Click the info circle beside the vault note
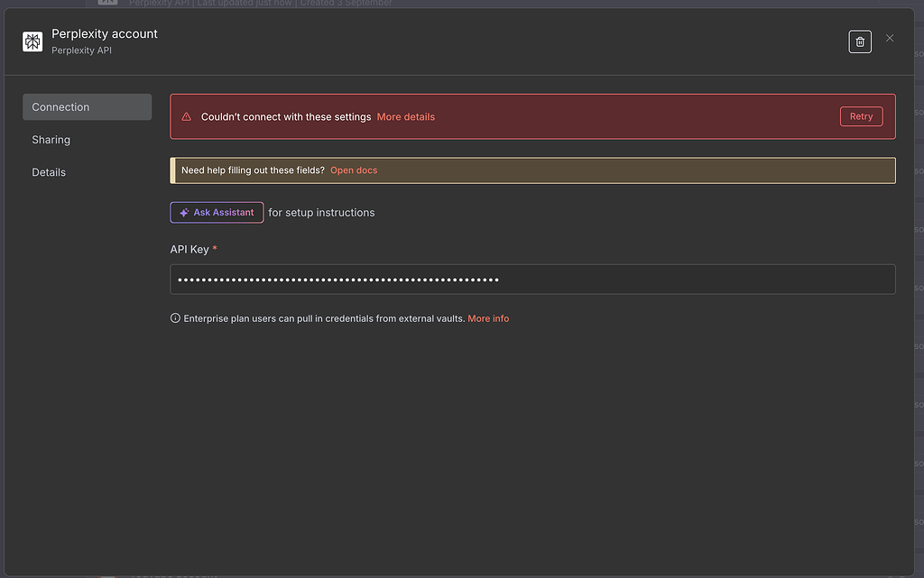 pyautogui.click(x=174, y=317)
